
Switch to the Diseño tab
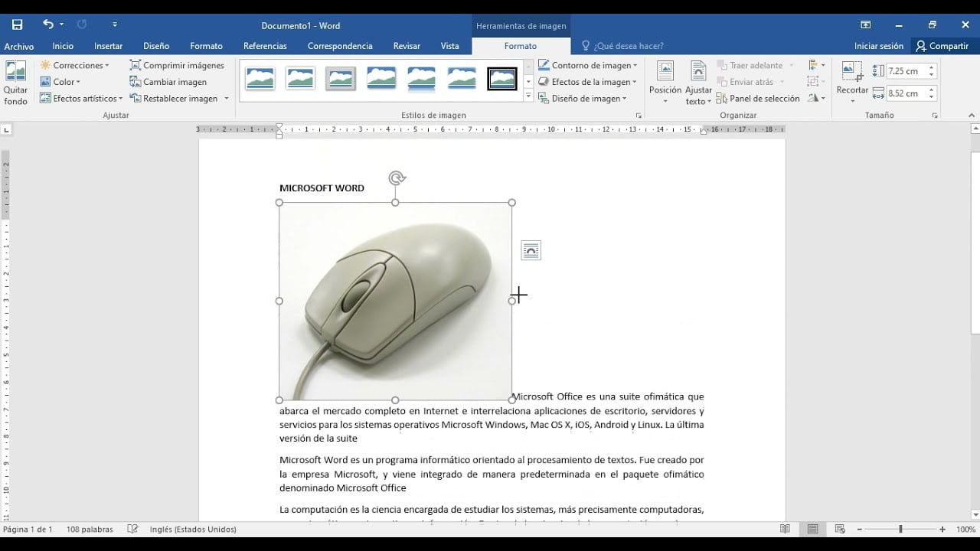tap(156, 46)
